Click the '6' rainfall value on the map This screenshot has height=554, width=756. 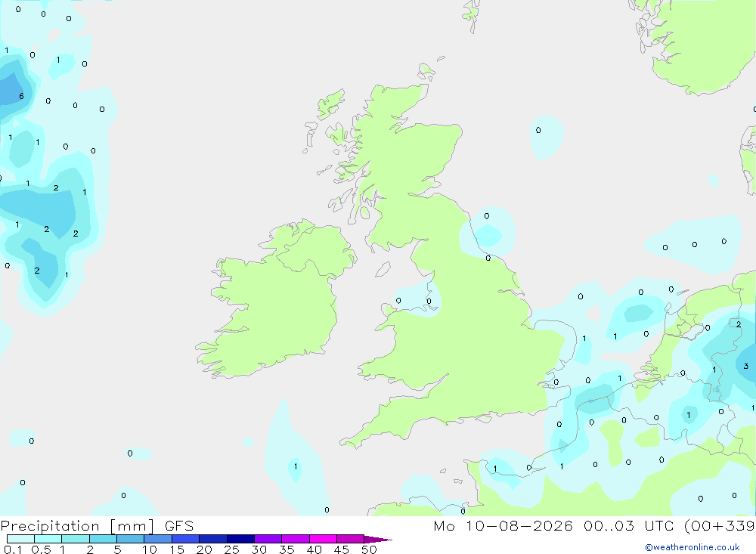pyautogui.click(x=21, y=96)
